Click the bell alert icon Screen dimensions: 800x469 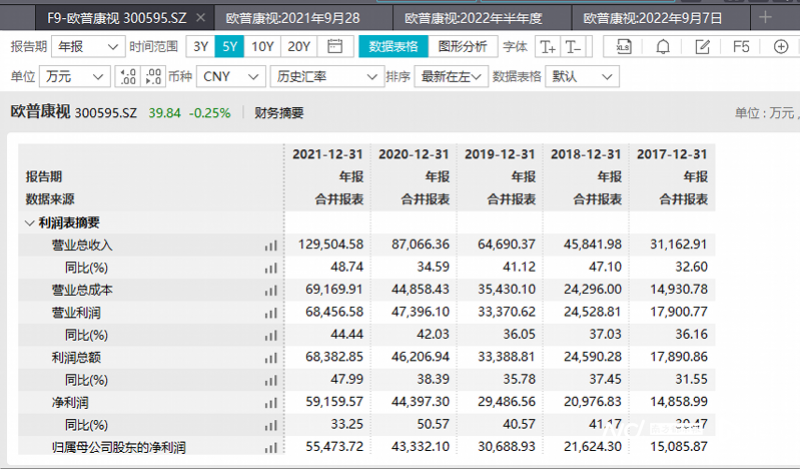click(663, 47)
